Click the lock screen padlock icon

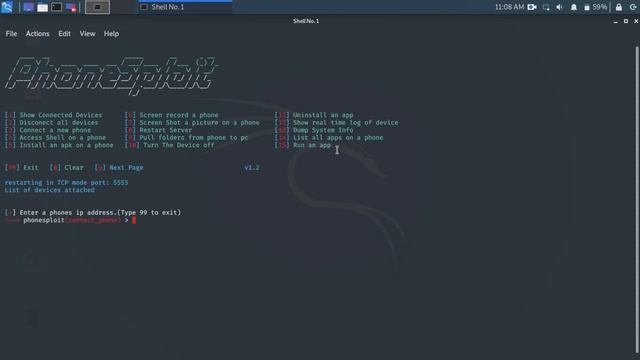tap(619, 7)
